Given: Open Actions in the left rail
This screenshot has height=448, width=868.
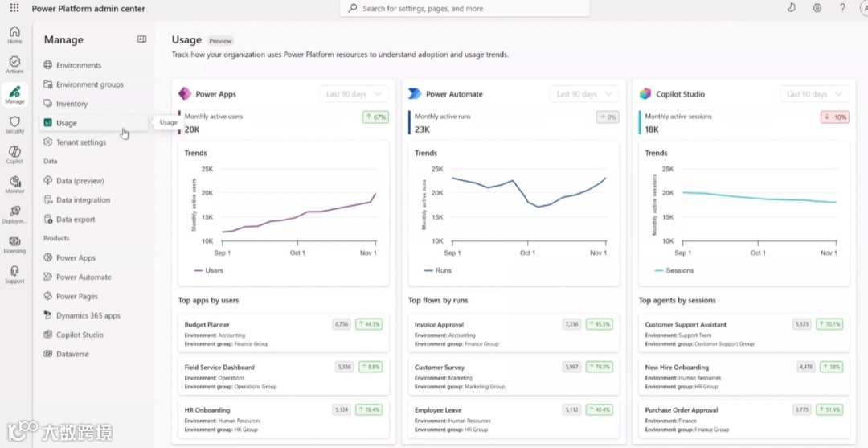Looking at the screenshot, I should tap(14, 65).
